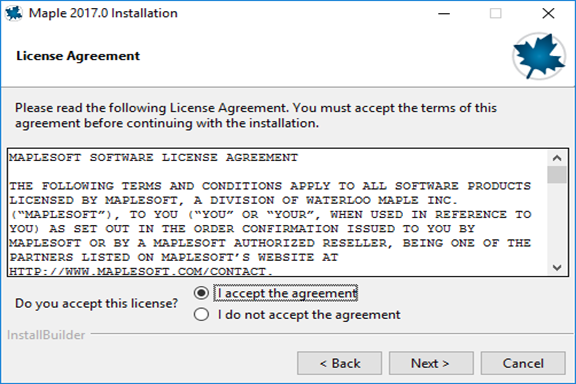576x384 pixels.
Task: Click the 'I accept the agreement' label text
Action: coord(286,293)
